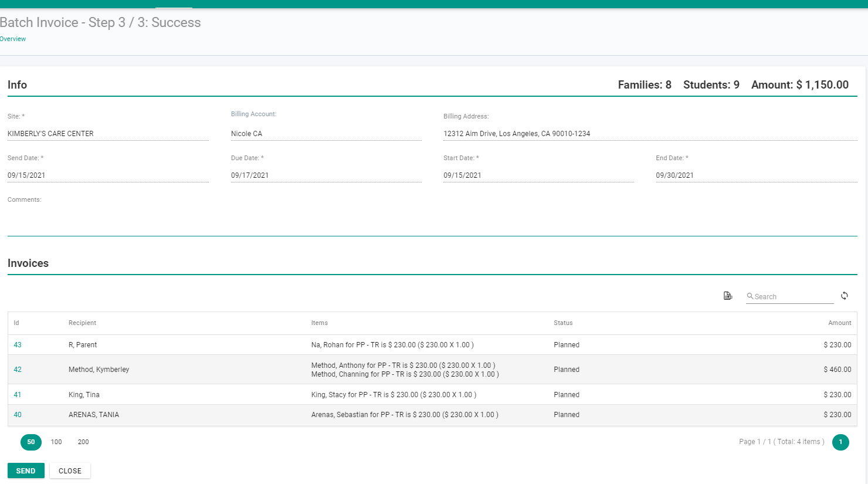Click the Site field KIMBERLY'S CARE CENTER

[x=108, y=134]
